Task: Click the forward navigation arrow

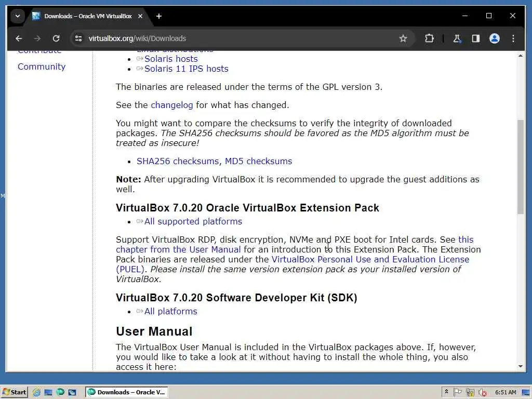Action: (37, 38)
